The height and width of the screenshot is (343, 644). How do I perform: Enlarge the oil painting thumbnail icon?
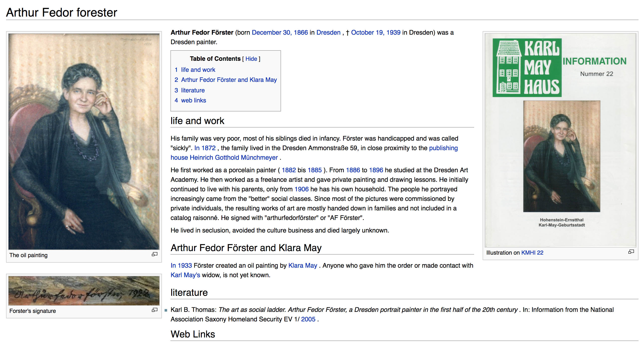click(x=154, y=254)
